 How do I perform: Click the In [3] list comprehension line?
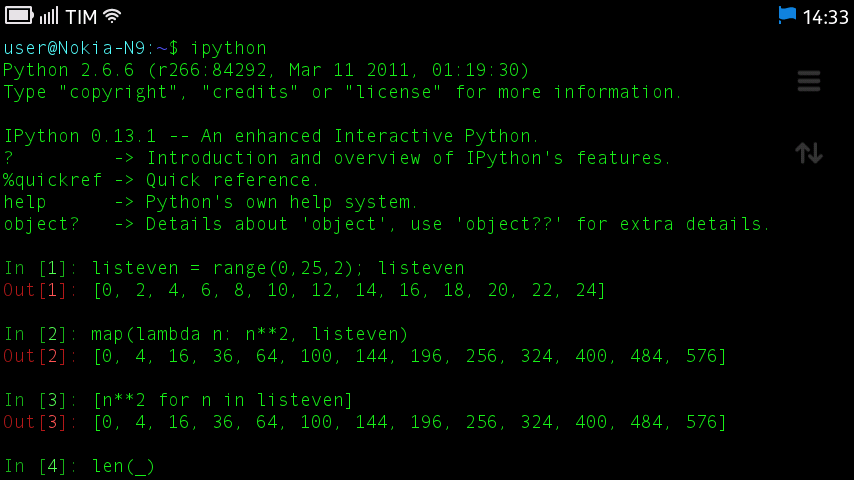coord(222,400)
